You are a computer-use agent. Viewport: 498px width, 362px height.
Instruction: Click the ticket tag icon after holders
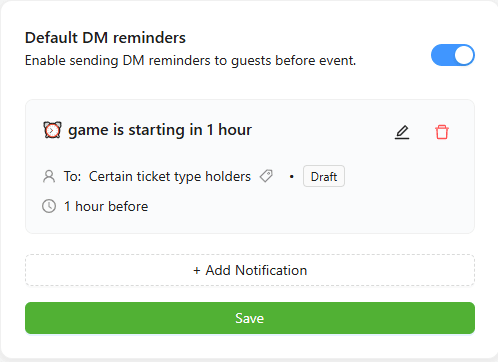(x=266, y=176)
